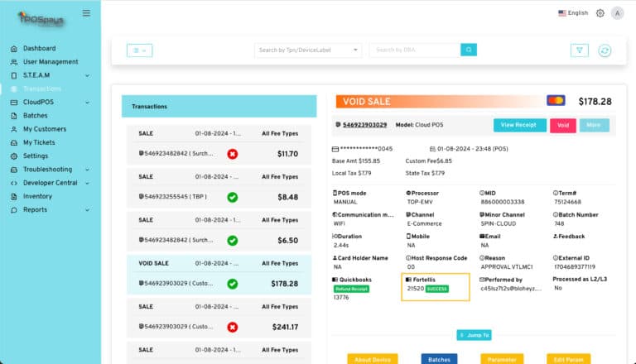Click the Feedback label
This screenshot has width=636, height=364.
pos(571,237)
